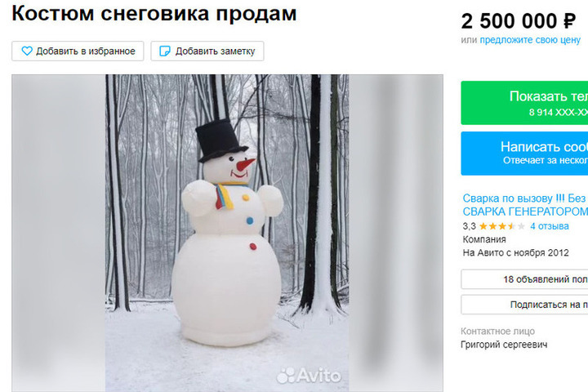Click the listing title "Костюм снеговика продам"
588x392 pixels.
coord(154,14)
